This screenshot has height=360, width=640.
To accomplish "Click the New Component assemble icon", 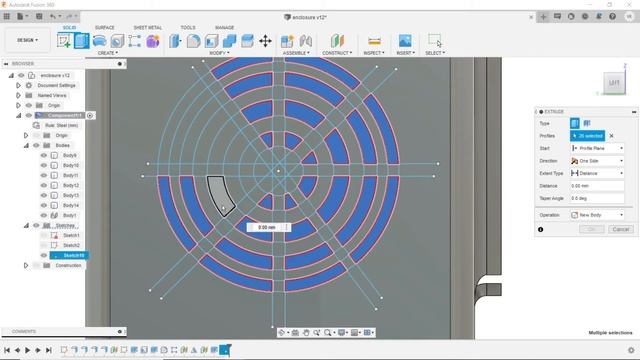I will (x=287, y=41).
